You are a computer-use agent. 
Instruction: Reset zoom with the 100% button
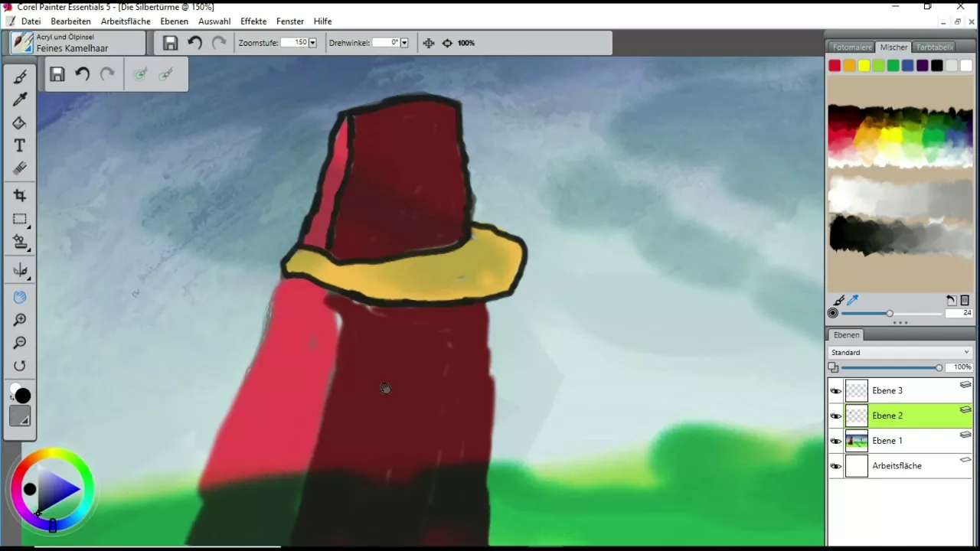tap(466, 43)
